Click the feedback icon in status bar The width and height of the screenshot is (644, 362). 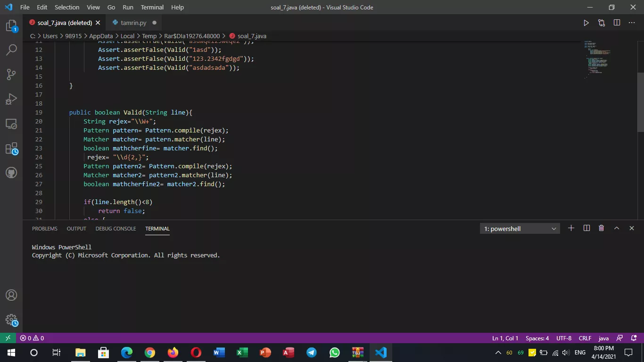(620, 338)
